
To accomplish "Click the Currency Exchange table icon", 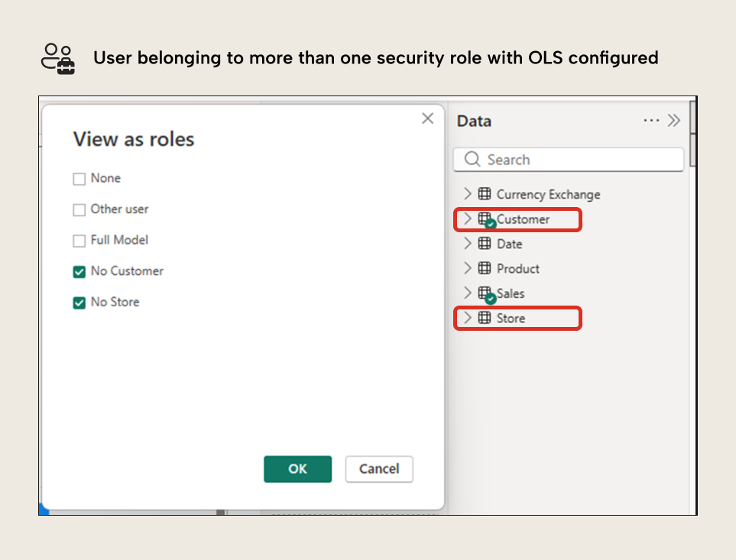I will tap(485, 194).
